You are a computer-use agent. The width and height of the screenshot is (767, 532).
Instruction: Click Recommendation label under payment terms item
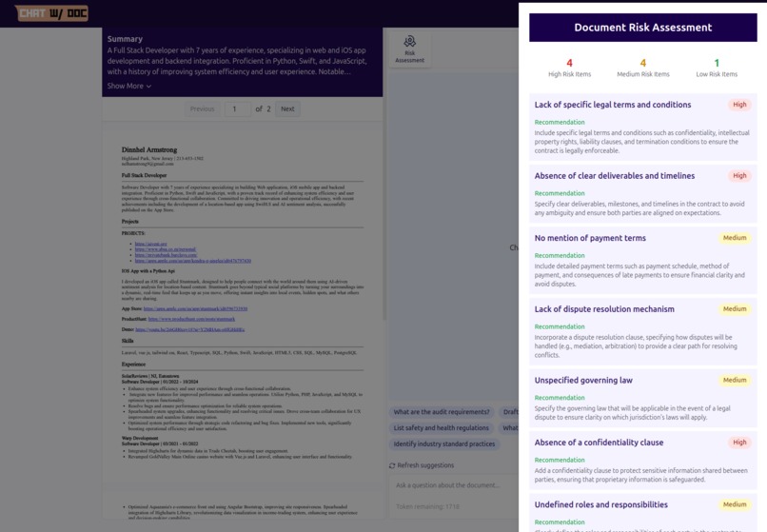[x=560, y=255]
